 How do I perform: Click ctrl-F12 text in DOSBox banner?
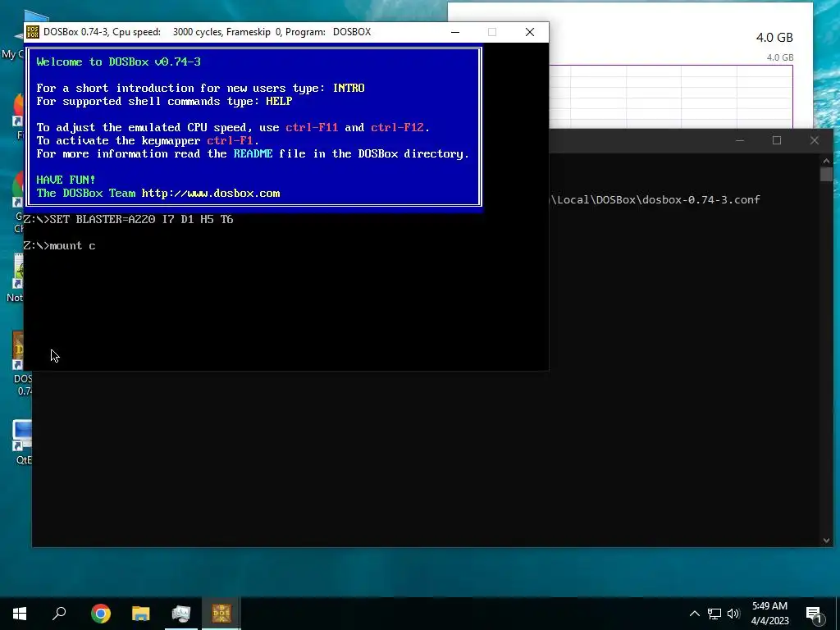(x=397, y=127)
